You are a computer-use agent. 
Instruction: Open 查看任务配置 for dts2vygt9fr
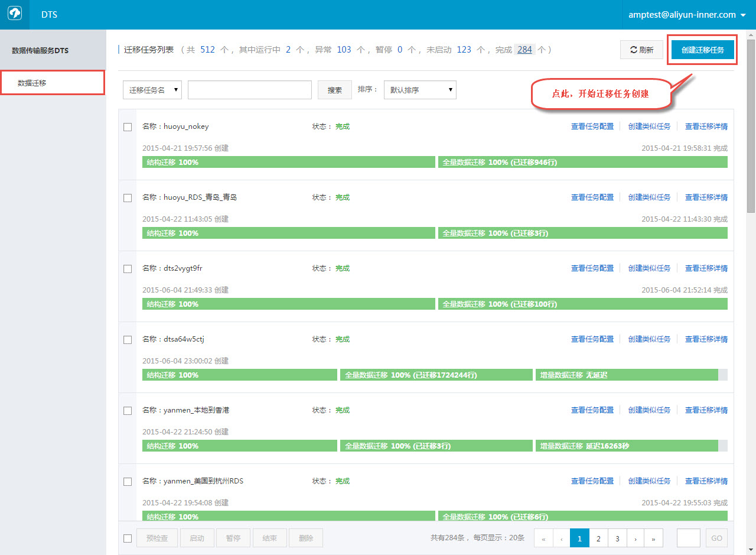592,268
